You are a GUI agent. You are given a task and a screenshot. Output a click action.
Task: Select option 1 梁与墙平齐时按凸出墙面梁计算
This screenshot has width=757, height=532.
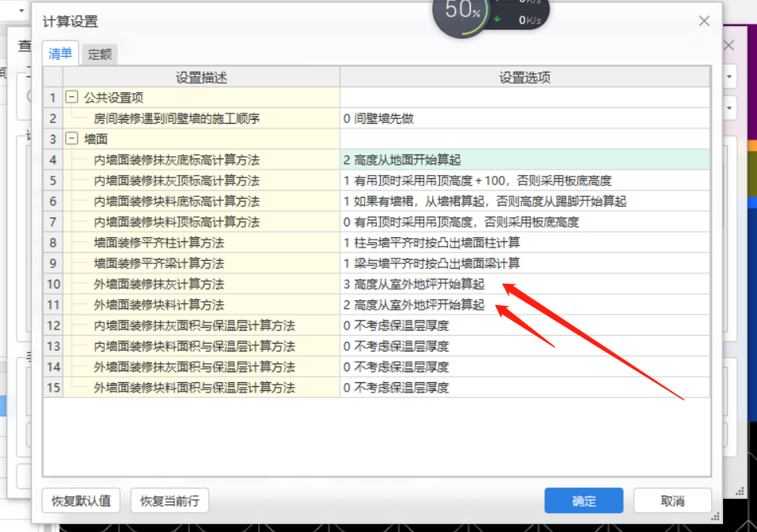[x=525, y=263]
